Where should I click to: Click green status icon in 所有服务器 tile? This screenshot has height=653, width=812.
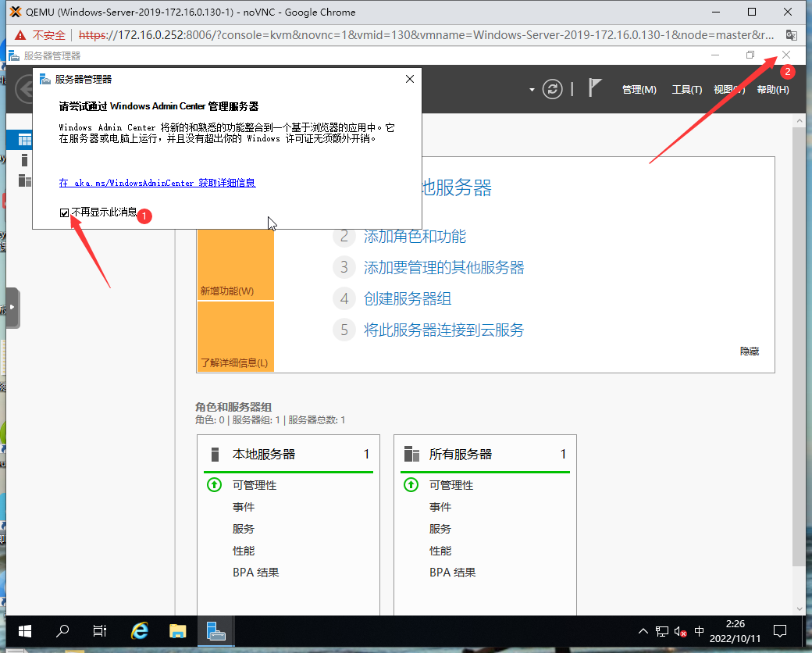411,484
